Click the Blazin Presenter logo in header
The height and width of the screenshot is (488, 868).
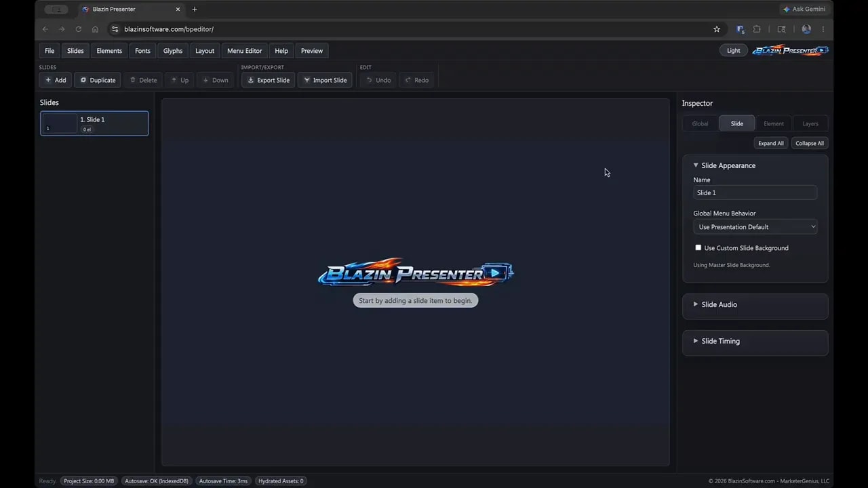791,50
